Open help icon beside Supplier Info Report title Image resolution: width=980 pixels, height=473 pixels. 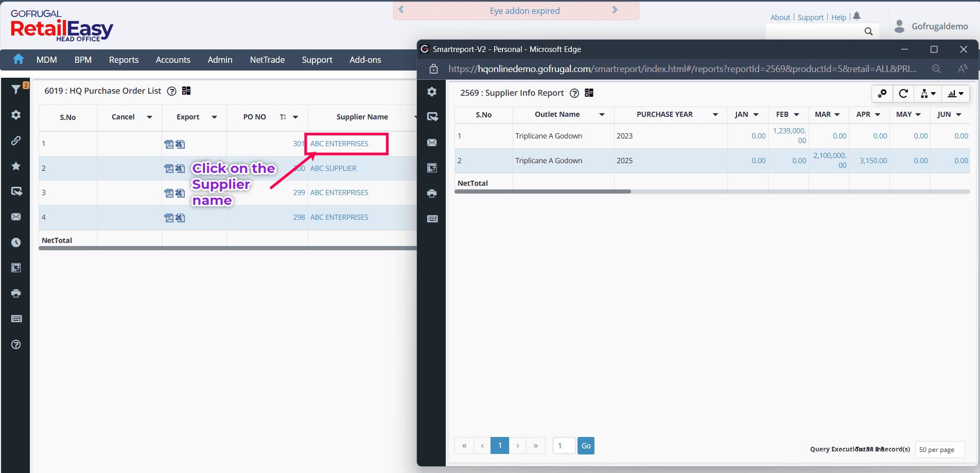click(574, 93)
